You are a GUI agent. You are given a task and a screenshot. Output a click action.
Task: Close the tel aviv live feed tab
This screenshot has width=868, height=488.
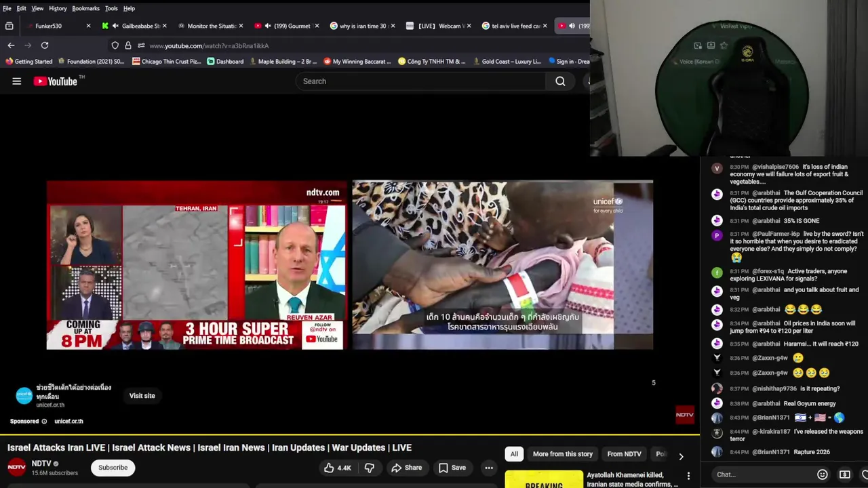click(x=545, y=26)
